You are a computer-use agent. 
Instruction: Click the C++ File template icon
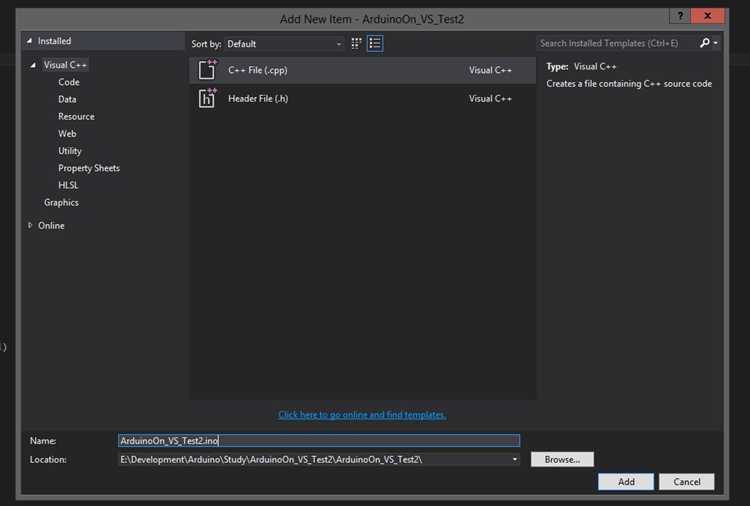207,70
